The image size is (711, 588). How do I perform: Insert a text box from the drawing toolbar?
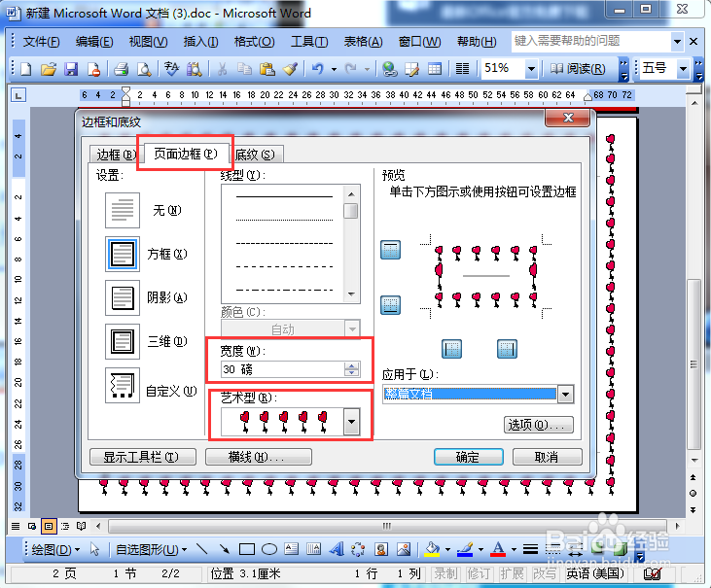pos(291,549)
